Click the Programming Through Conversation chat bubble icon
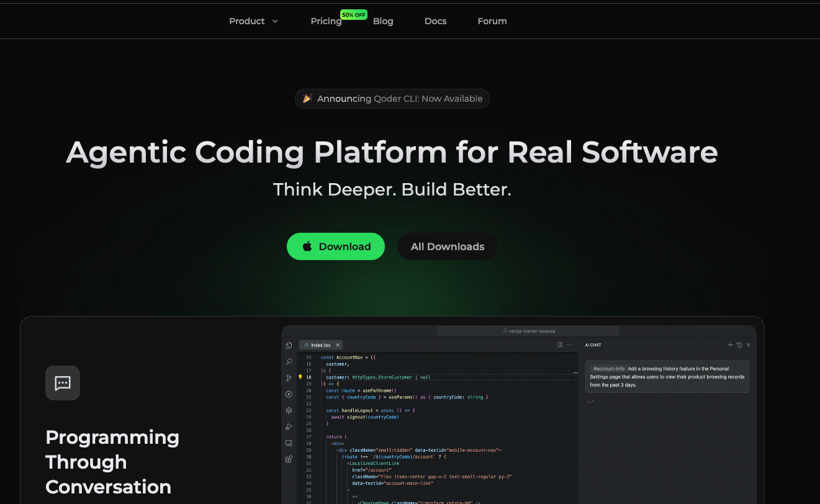This screenshot has width=820, height=504. pos(63,382)
